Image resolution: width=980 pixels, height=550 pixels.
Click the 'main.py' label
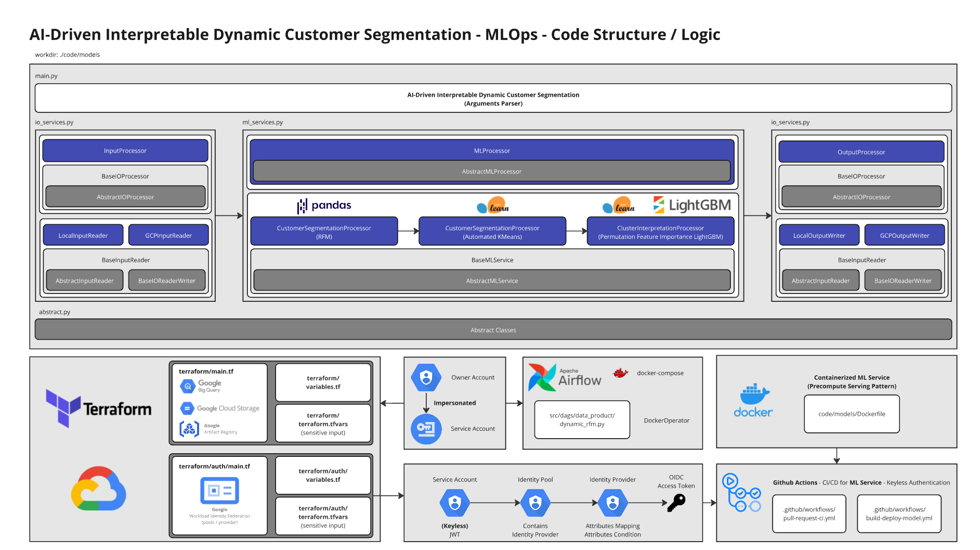click(x=46, y=76)
